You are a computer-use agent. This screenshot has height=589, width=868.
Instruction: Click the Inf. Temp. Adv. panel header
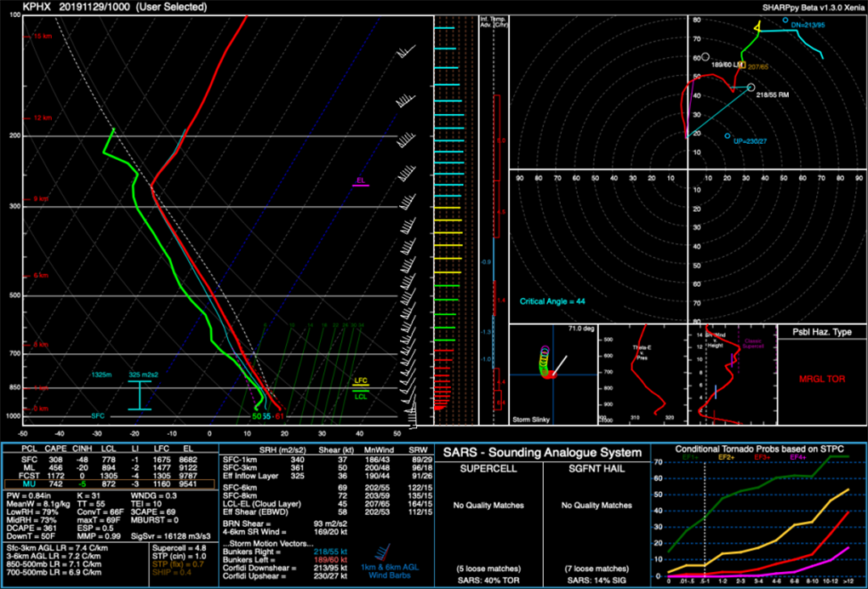click(x=494, y=21)
